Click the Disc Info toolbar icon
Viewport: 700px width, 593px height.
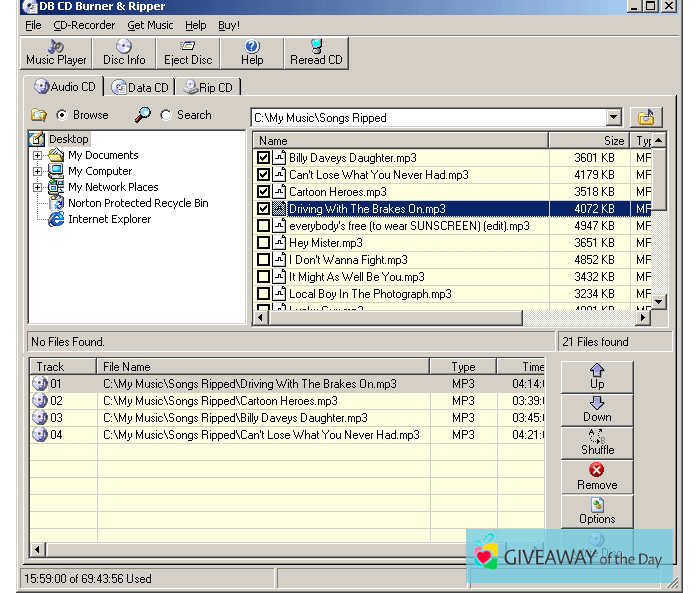[124, 53]
